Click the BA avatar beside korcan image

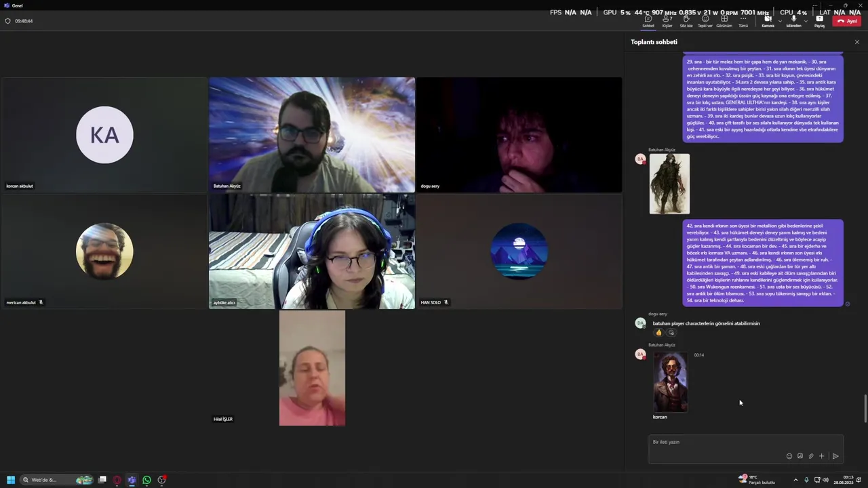(640, 354)
